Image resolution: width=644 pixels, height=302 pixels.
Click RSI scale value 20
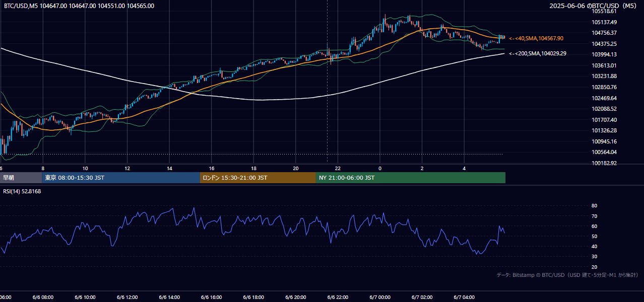click(594, 267)
